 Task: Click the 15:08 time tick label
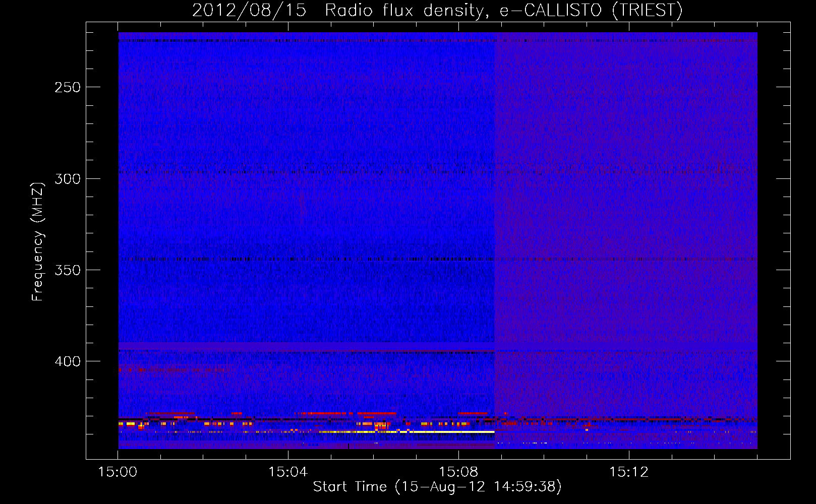point(458,472)
